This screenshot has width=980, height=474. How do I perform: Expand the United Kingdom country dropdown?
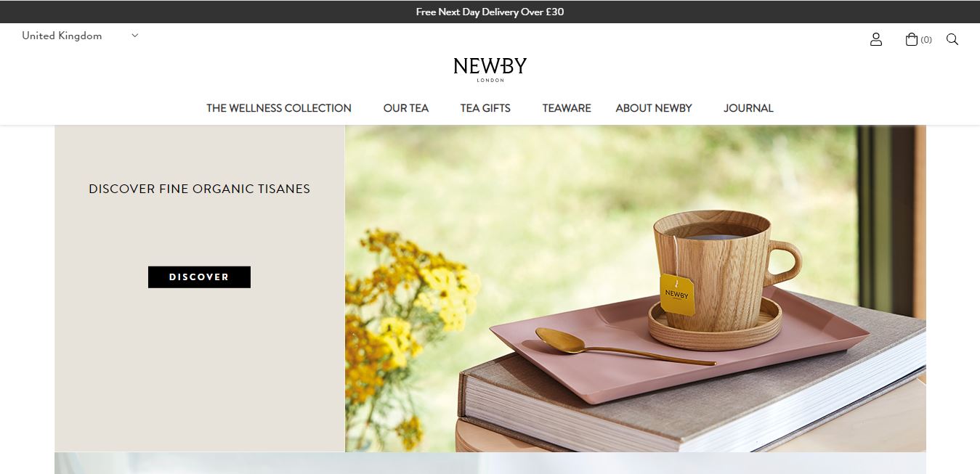coord(80,36)
